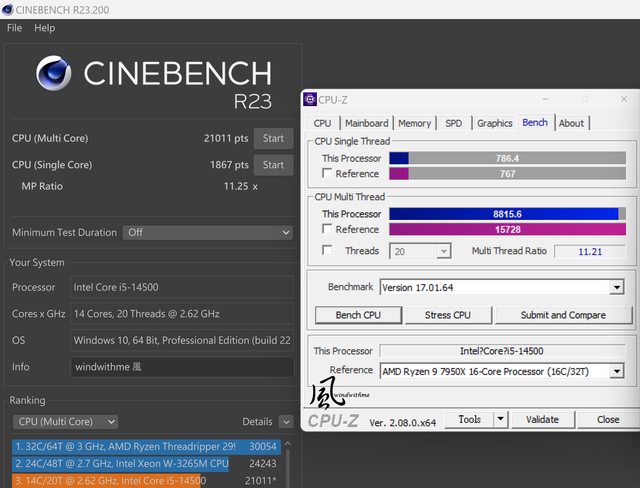Click the Cinebench app icon in title bar
The image size is (640, 488).
(10, 9)
